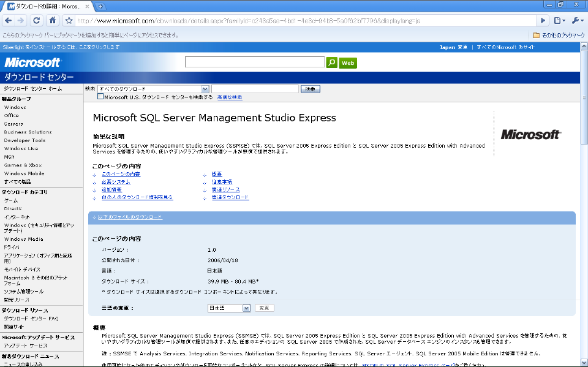Go to the home page icon
588x367 pixels.
coord(53,21)
